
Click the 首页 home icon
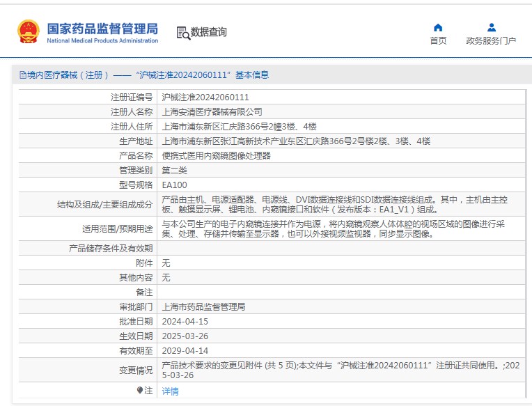click(438, 27)
